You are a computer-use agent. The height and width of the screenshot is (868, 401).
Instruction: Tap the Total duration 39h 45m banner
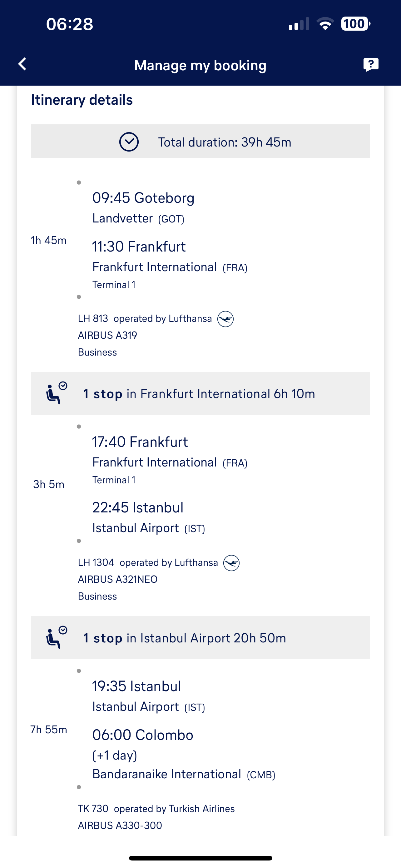[x=200, y=141]
